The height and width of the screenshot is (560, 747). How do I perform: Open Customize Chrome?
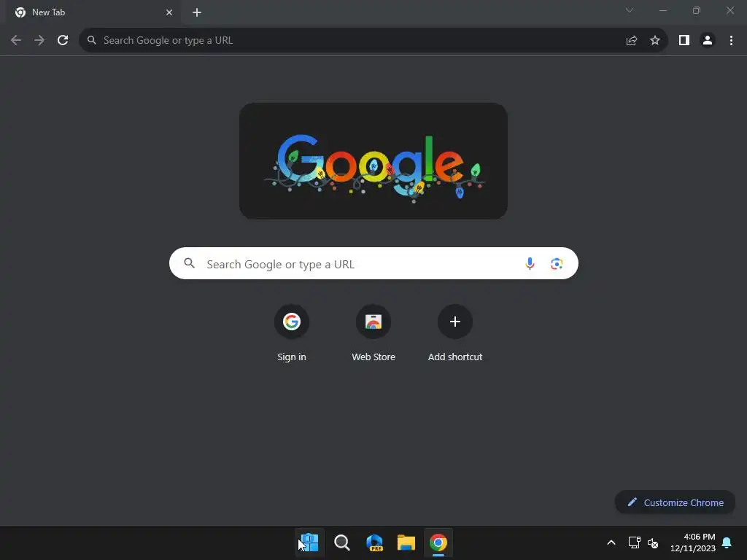675,502
